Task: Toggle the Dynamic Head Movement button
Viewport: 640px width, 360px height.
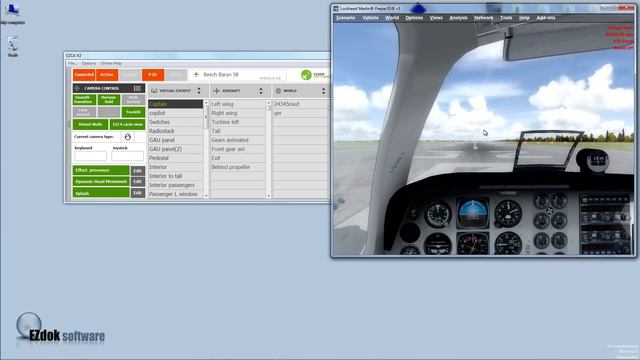Action: point(101,181)
